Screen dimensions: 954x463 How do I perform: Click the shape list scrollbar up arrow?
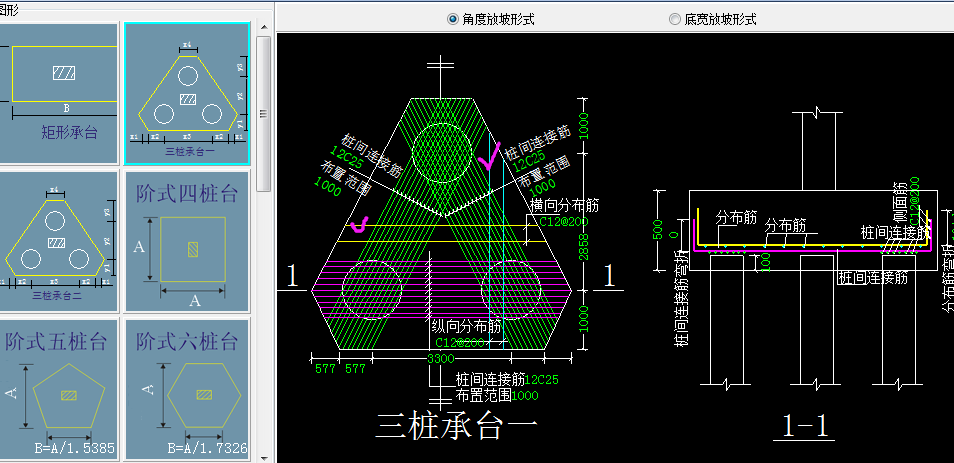click(263, 27)
